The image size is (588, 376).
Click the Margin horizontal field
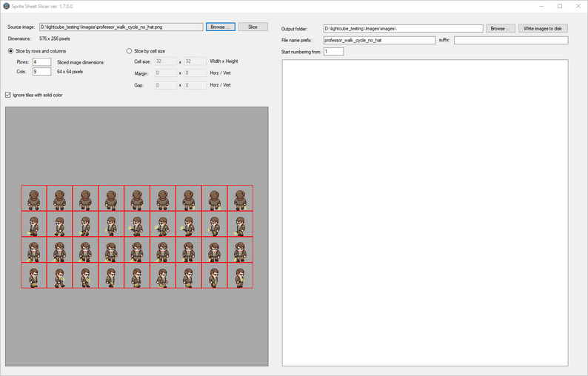pos(166,73)
